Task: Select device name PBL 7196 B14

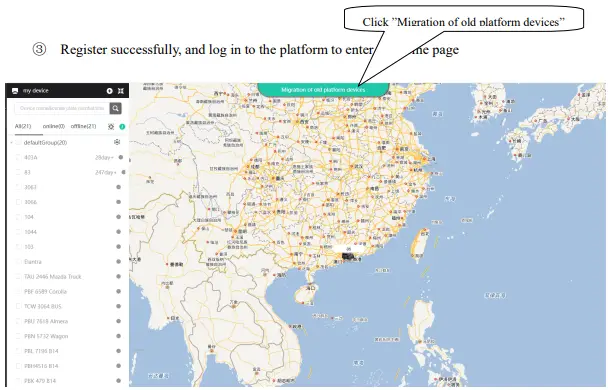Action: coord(41,351)
